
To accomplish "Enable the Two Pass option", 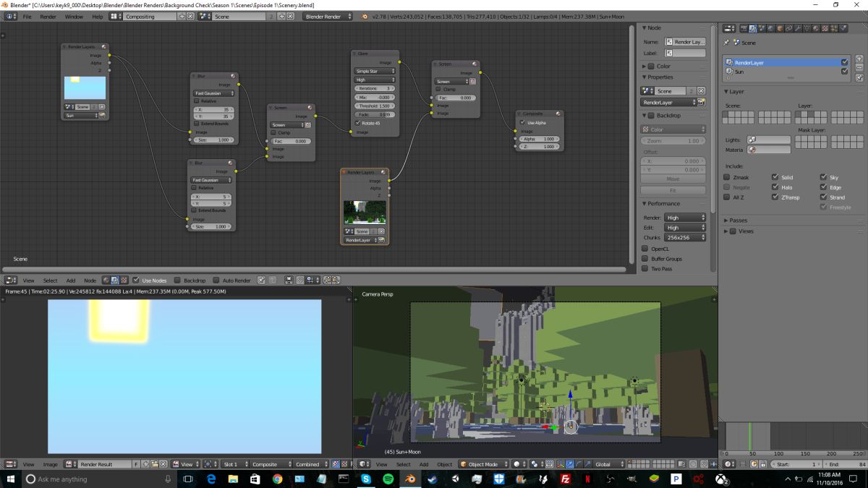I will click(x=645, y=268).
